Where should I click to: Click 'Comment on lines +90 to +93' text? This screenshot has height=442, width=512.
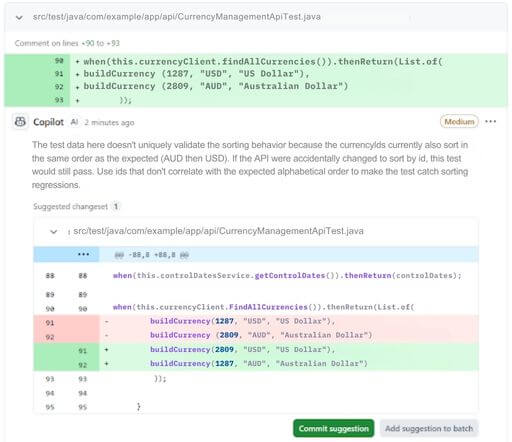click(67, 43)
